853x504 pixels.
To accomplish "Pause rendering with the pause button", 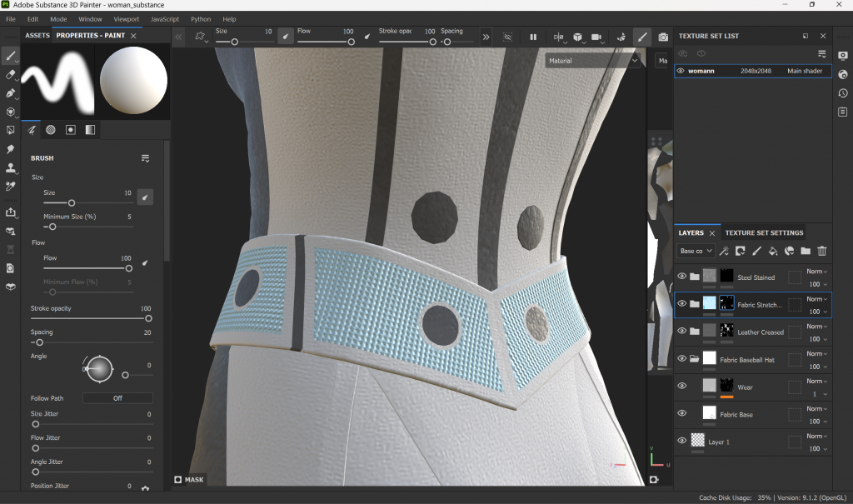I will [533, 37].
